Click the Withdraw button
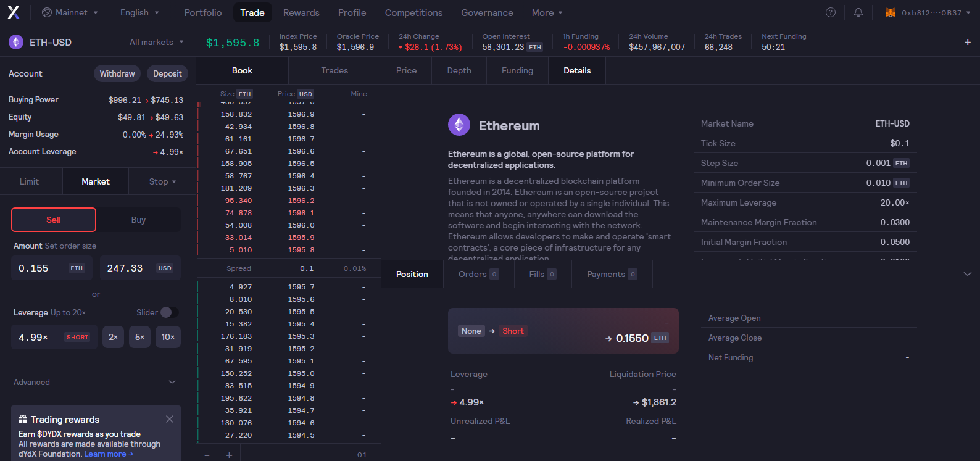The height and width of the screenshot is (461, 980). pyautogui.click(x=117, y=73)
